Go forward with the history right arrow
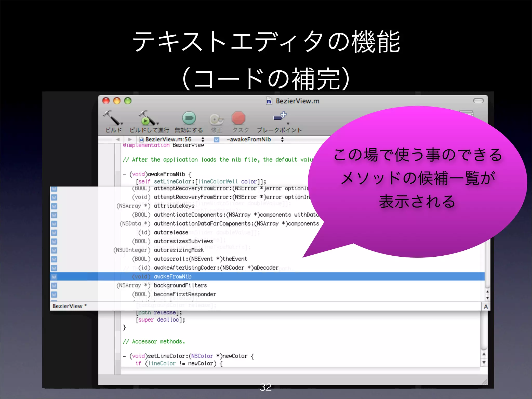Image resolution: width=532 pixels, height=399 pixels. 130,139
